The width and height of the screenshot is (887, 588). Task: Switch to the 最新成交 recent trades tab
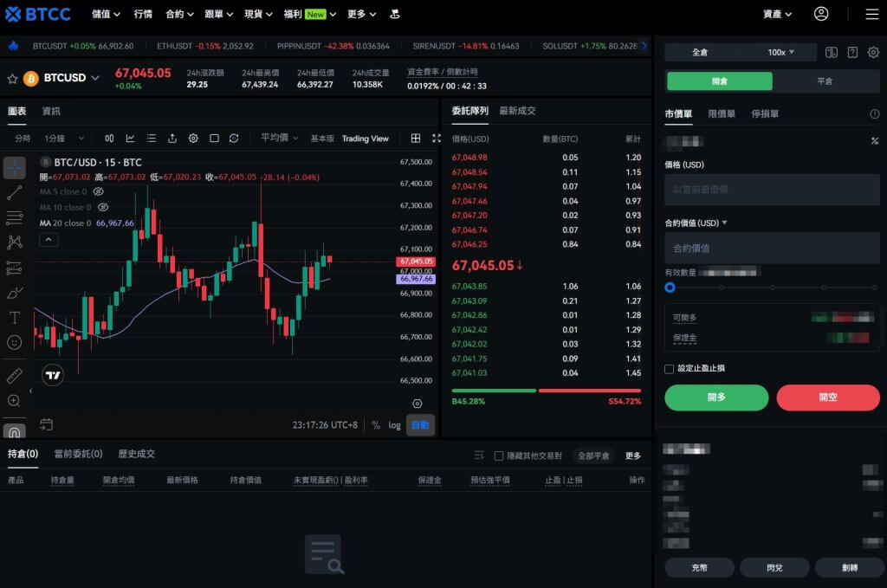coord(517,111)
